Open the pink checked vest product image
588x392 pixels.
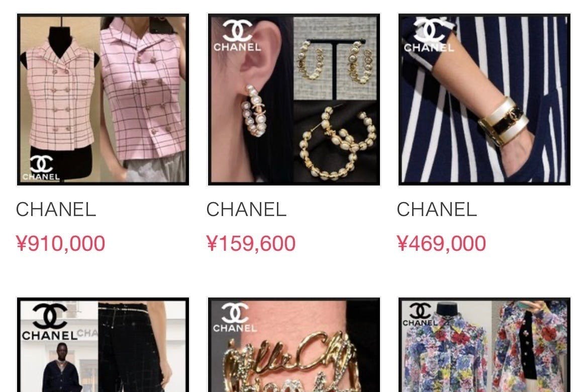tap(103, 100)
